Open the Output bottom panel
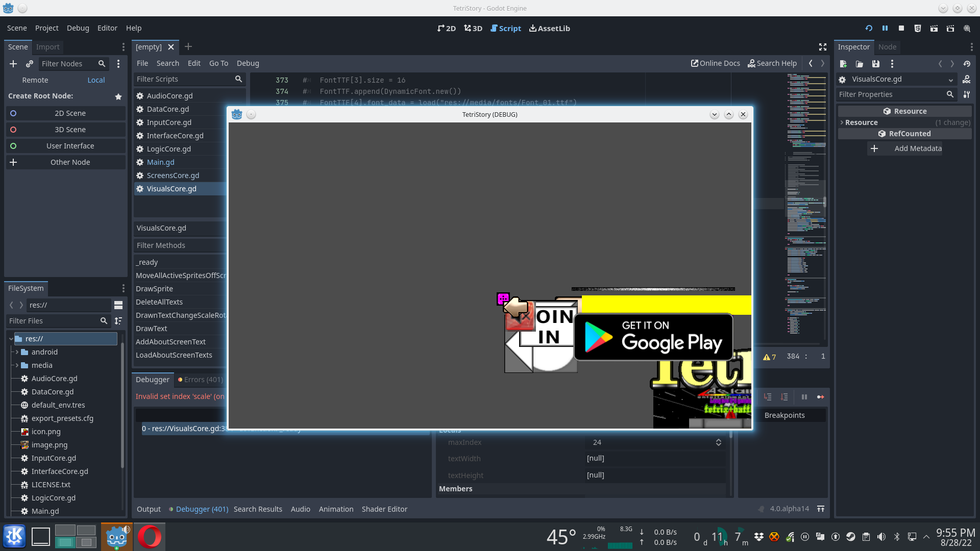 coord(149,509)
